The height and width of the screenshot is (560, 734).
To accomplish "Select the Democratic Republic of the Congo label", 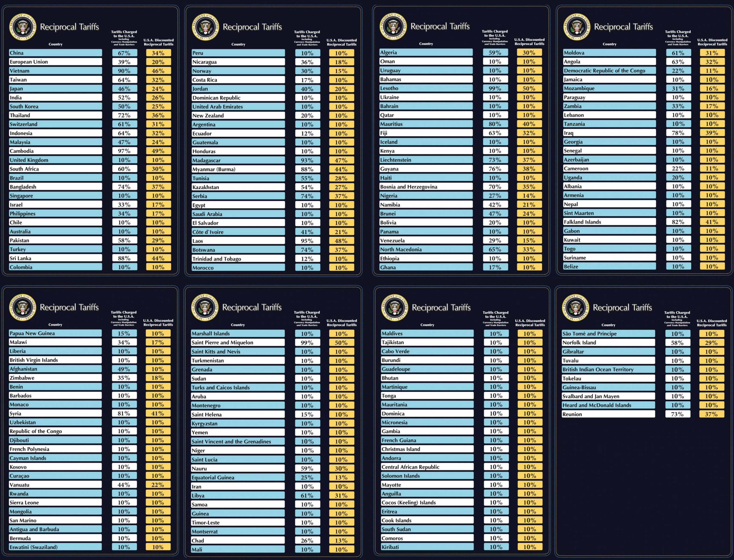I will pos(610,70).
